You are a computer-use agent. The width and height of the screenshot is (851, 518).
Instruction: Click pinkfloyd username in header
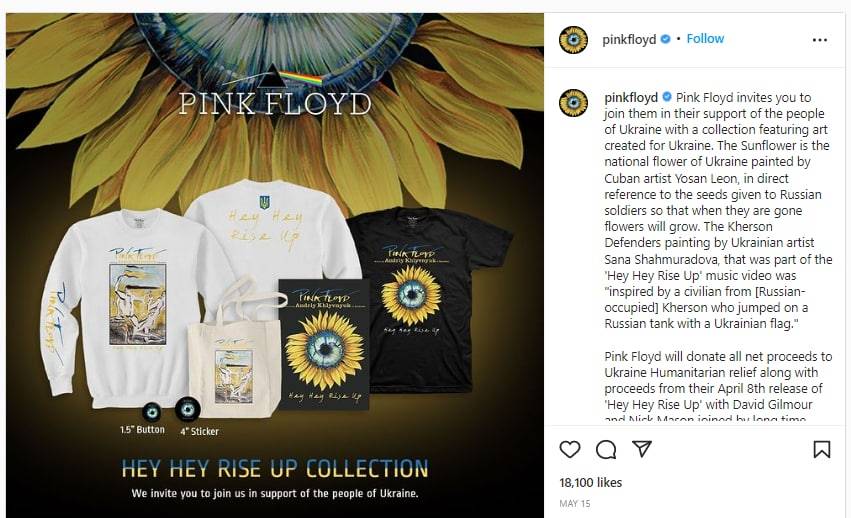pos(629,40)
